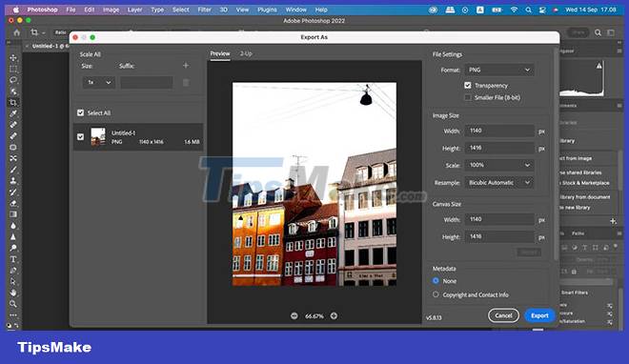Click the plus icon in Libraries panel
This screenshot has width=629, height=364.
click(613, 221)
